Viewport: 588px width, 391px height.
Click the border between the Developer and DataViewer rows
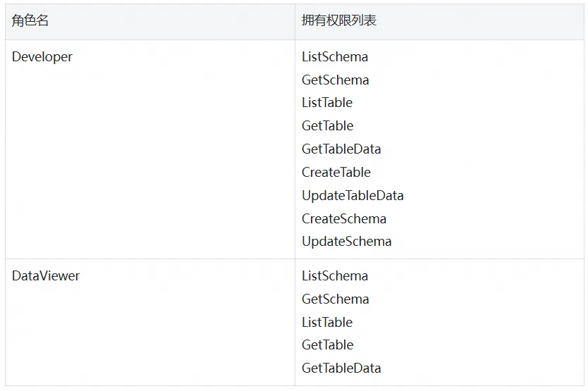coord(295,259)
